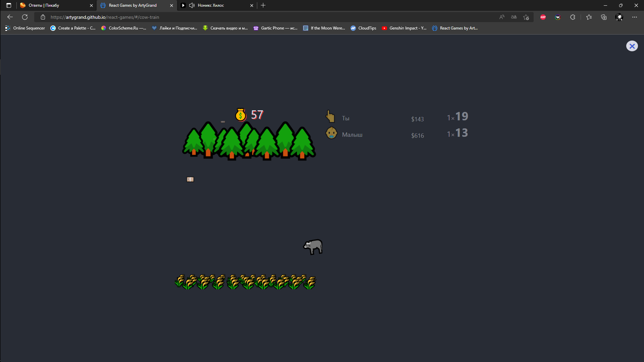The height and width of the screenshot is (362, 644).
Task: Open browser extensions puzzle icon
Action: (x=573, y=17)
